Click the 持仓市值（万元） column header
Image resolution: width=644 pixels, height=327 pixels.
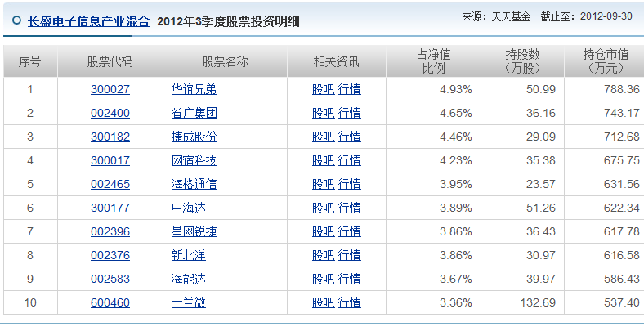605,61
